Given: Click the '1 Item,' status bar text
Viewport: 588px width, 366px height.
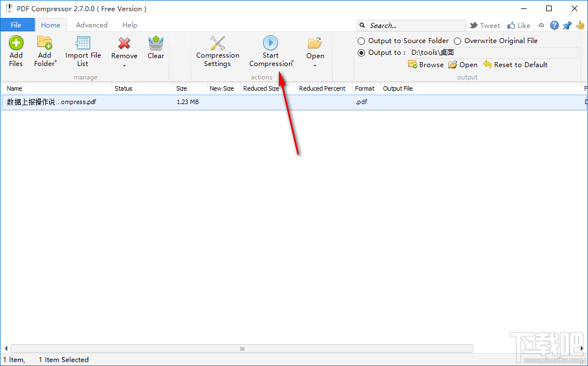Looking at the screenshot, I should (14, 360).
